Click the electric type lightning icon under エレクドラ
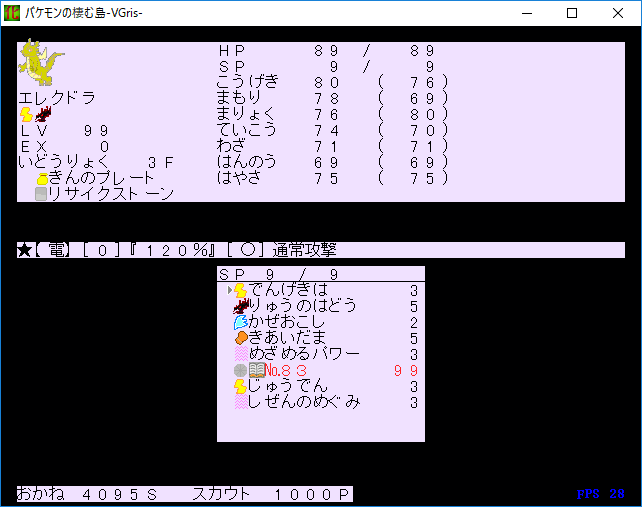Screen dimensions: 642x507 (26, 114)
